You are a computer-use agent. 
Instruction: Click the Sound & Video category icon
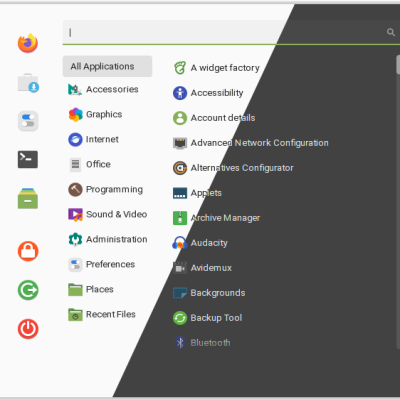75,214
